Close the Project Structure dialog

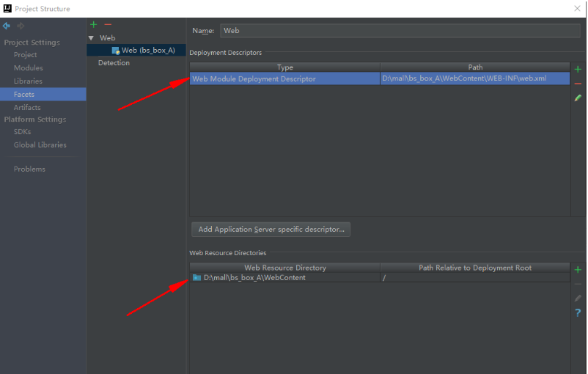click(x=577, y=8)
